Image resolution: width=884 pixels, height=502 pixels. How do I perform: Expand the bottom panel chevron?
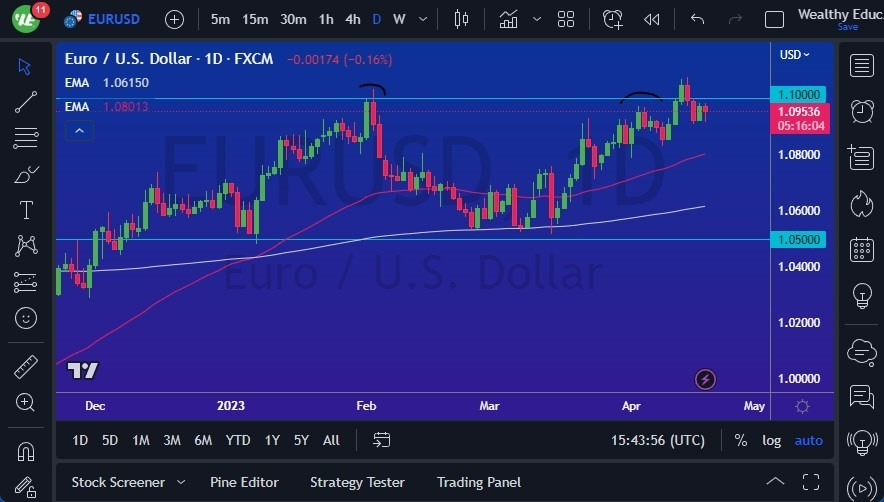coord(775,482)
